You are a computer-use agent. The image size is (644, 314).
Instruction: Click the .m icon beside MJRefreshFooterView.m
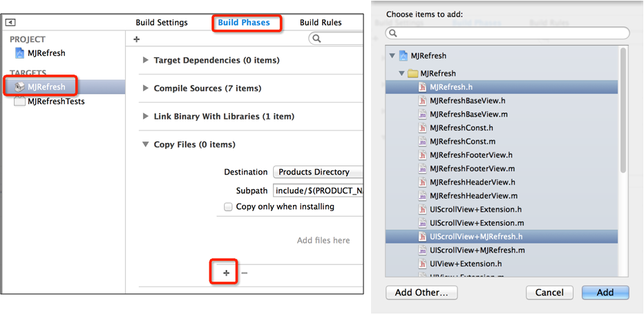click(422, 168)
